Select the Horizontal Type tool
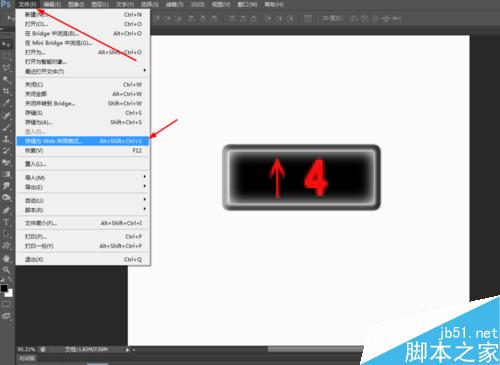 pos(6,222)
